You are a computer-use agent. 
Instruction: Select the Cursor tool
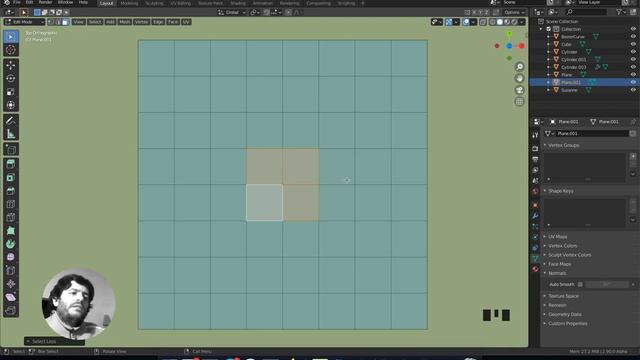tap(11, 50)
